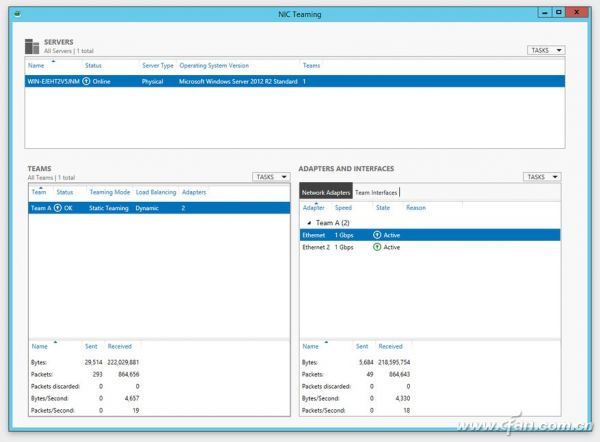This screenshot has height=442, width=600.
Task: Collapse the Team A (2) adapter group
Action: [309, 223]
